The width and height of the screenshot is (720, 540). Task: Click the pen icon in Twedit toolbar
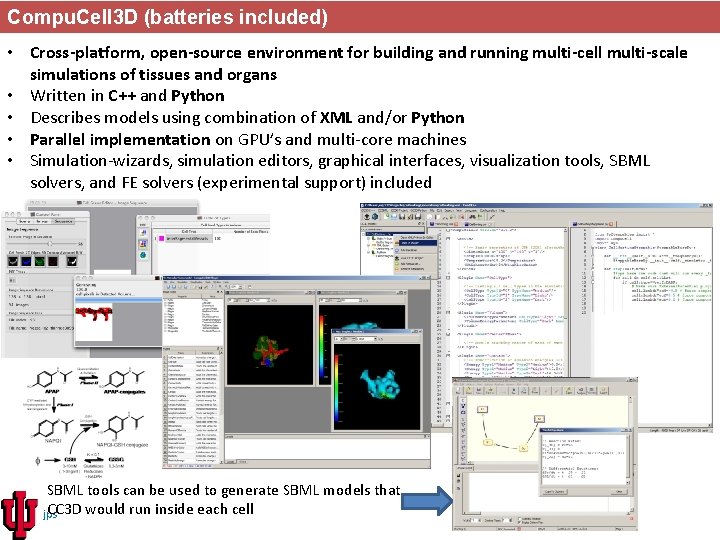click(x=492, y=217)
